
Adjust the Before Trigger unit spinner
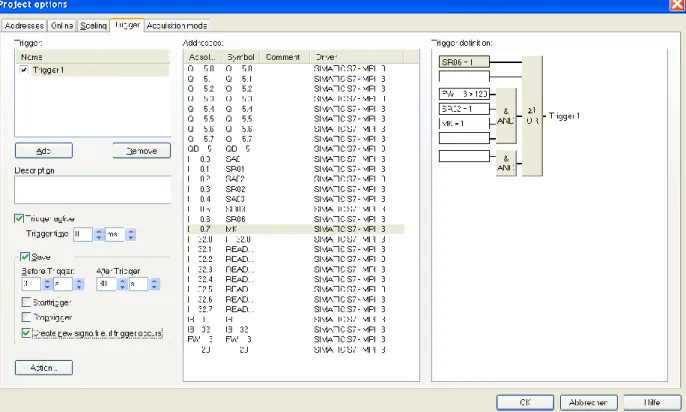pos(79,284)
